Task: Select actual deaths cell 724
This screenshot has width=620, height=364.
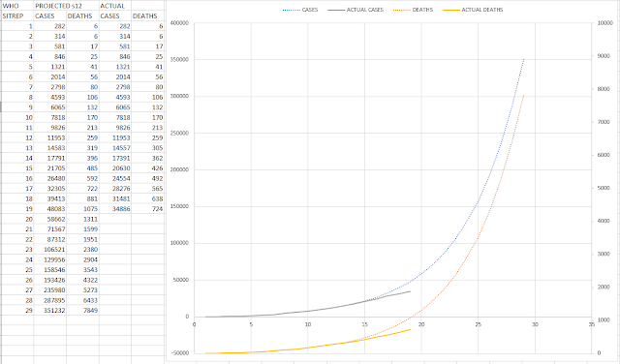Action: click(x=148, y=209)
